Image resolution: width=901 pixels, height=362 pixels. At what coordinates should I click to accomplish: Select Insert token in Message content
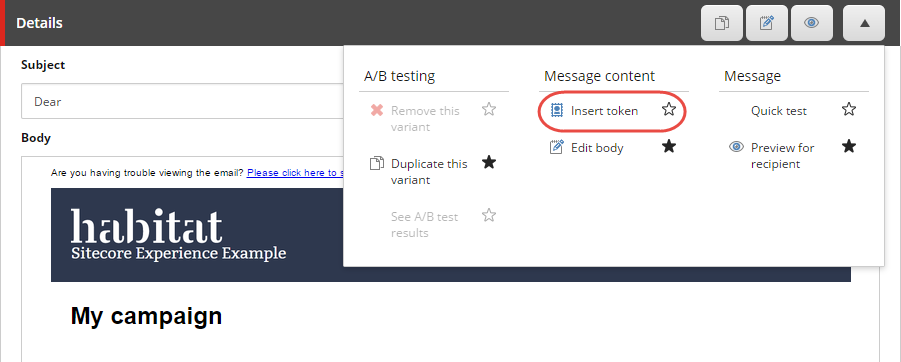coord(604,111)
